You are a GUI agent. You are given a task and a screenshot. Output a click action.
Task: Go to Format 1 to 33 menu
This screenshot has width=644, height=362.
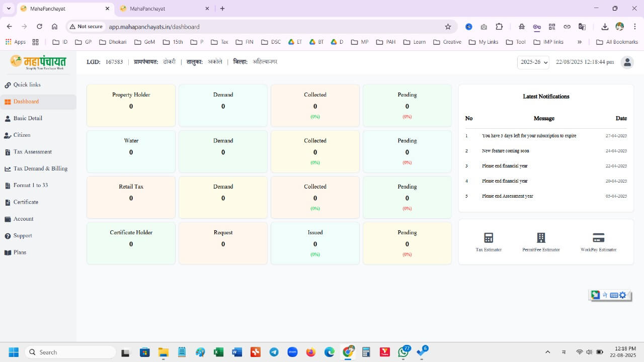[30, 186]
